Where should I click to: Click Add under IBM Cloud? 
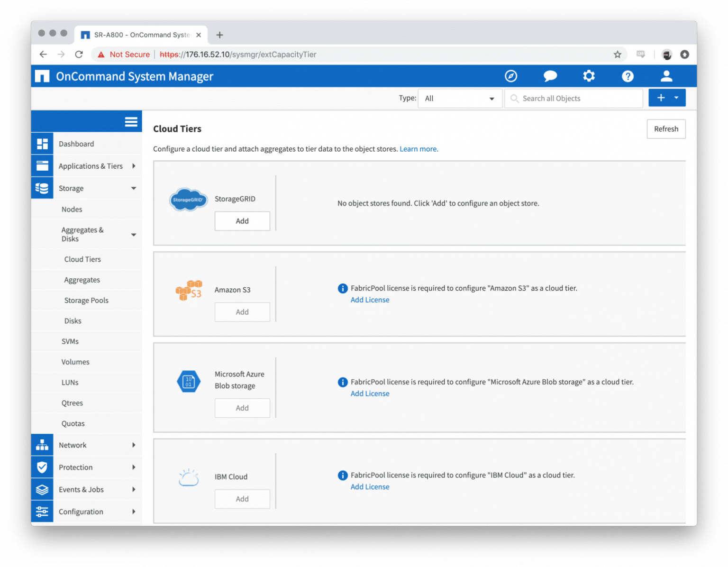pyautogui.click(x=242, y=499)
